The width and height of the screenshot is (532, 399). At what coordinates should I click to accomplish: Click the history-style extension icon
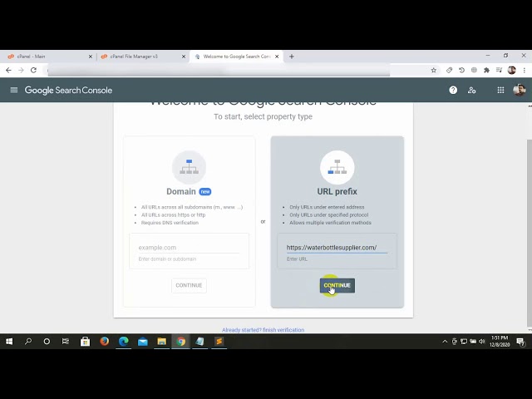click(461, 70)
